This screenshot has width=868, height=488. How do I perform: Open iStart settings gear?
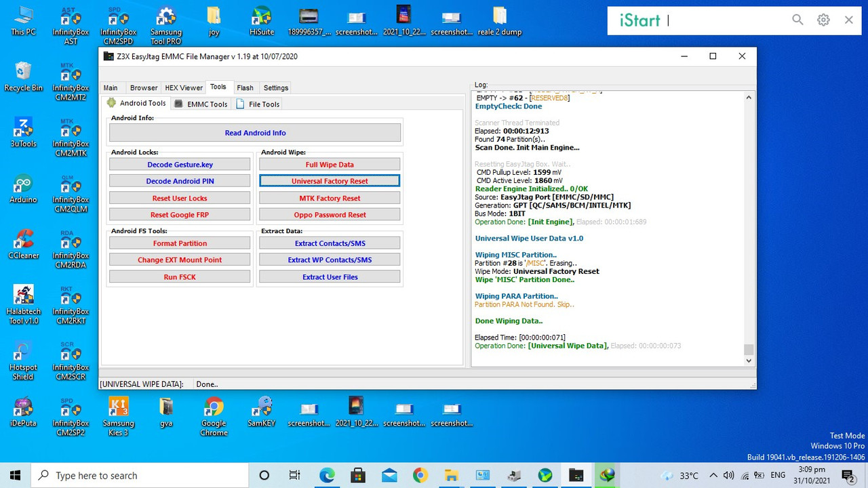point(823,20)
